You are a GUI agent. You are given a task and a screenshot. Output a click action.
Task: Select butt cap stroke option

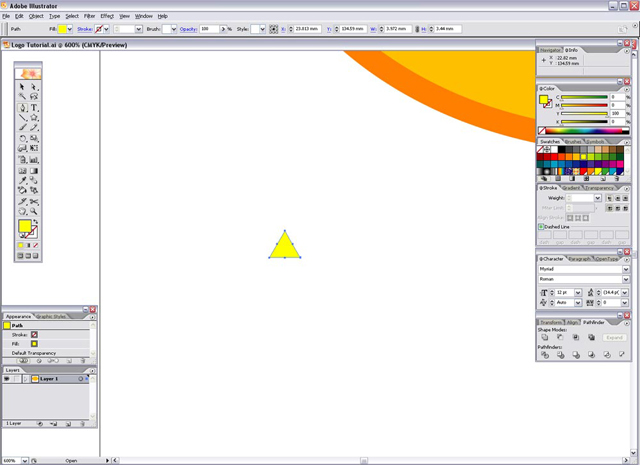tap(609, 198)
